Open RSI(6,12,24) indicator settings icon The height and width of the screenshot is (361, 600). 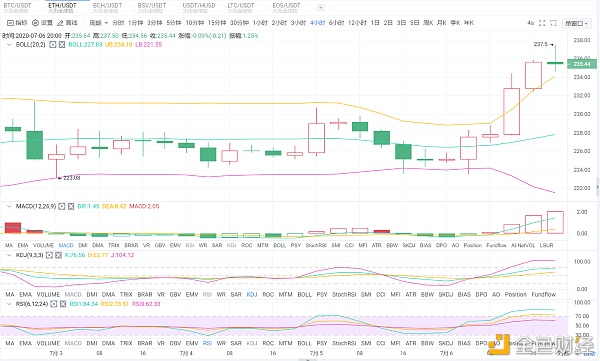(x=54, y=304)
